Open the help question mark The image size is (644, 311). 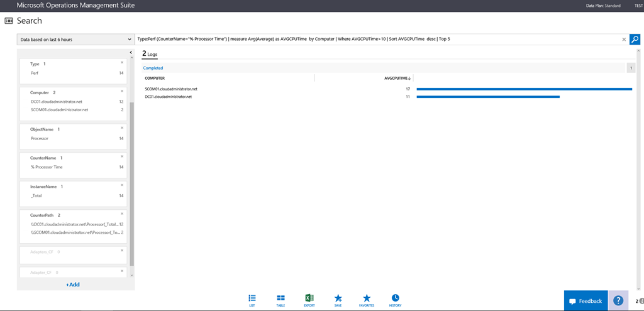pos(618,301)
